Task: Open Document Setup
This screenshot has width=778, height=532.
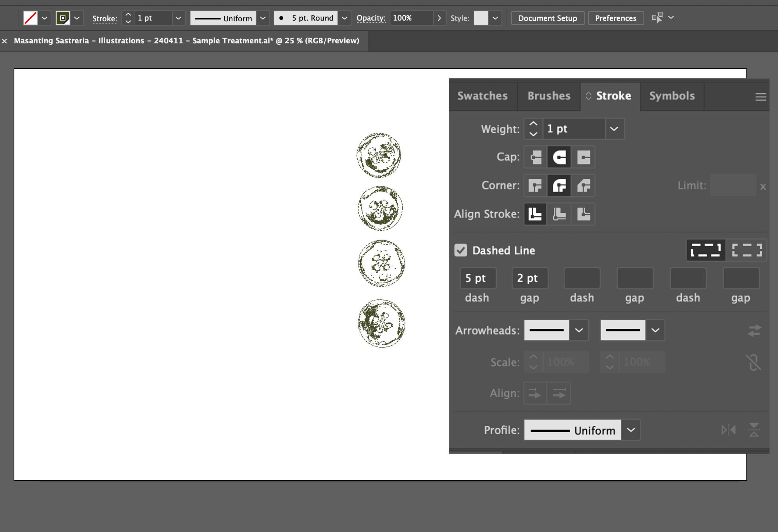Action: (x=547, y=18)
